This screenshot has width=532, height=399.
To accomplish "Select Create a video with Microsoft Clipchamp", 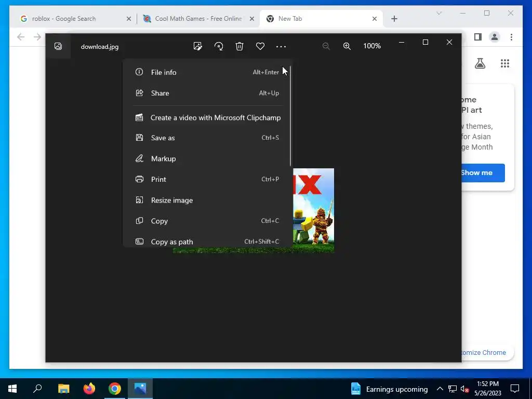I will pos(207,118).
